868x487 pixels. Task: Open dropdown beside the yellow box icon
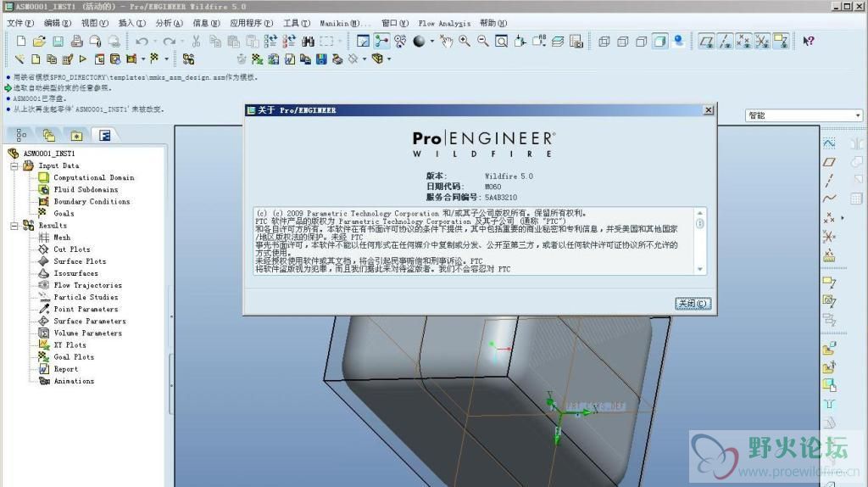coord(389,59)
